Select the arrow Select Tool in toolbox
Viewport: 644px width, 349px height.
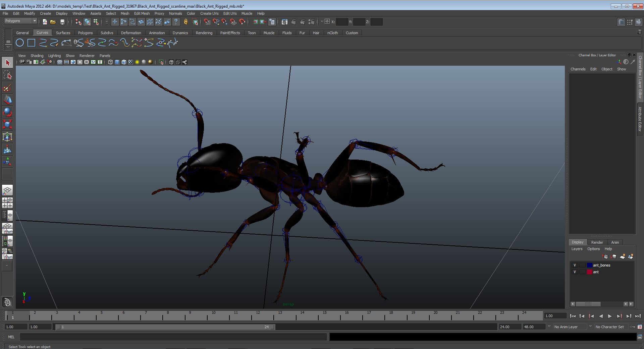tap(7, 63)
